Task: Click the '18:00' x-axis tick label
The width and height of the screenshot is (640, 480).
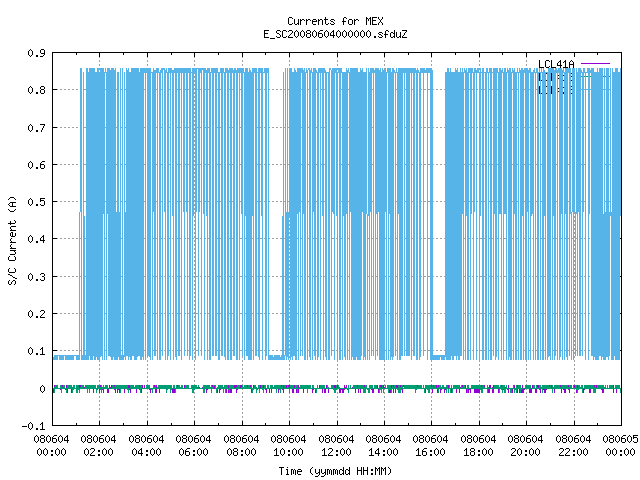Action: pos(478,452)
